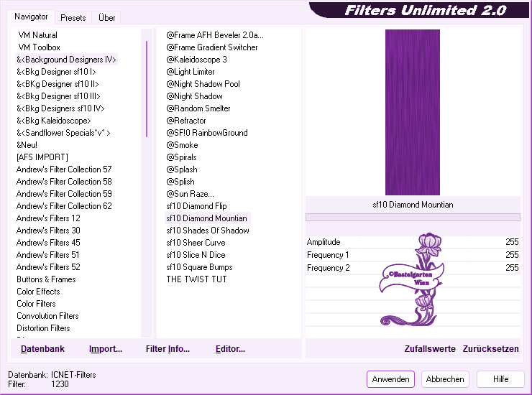Viewport: 532px width, 395px height.
Task: Select &<BKg Designer sf10 II> category
Action: [x=58, y=84]
